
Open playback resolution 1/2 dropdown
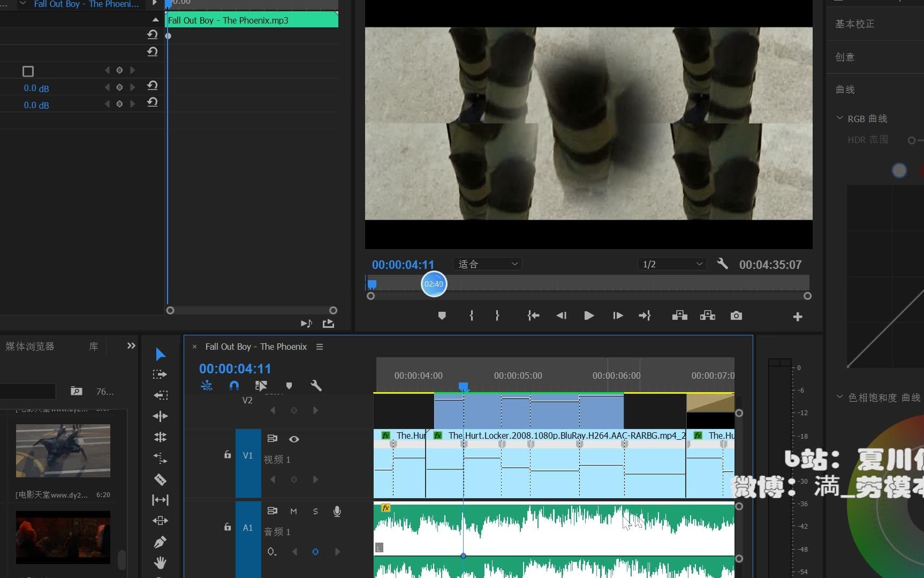coord(672,264)
